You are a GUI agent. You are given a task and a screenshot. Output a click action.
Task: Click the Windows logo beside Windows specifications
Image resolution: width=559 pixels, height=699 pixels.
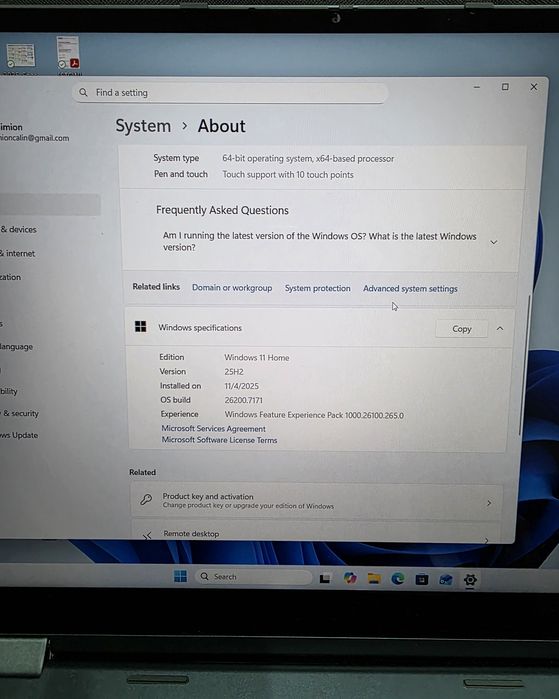140,327
